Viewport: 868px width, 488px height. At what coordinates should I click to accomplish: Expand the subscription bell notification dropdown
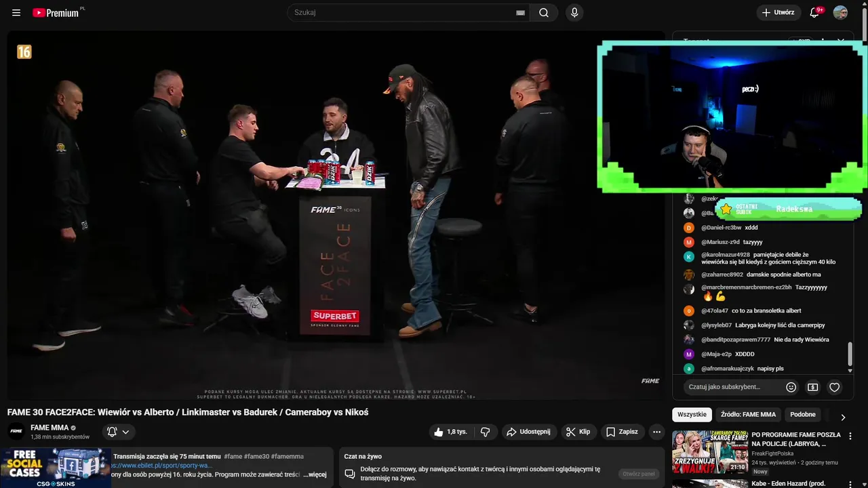pyautogui.click(x=119, y=432)
